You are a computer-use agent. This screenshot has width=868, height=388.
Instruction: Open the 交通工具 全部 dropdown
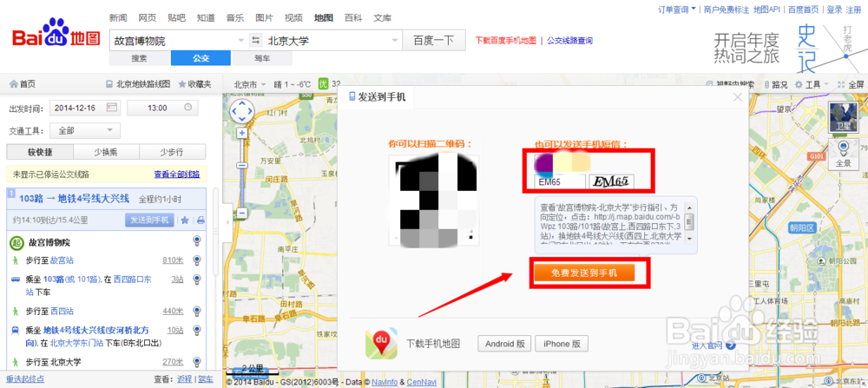pyautogui.click(x=85, y=130)
